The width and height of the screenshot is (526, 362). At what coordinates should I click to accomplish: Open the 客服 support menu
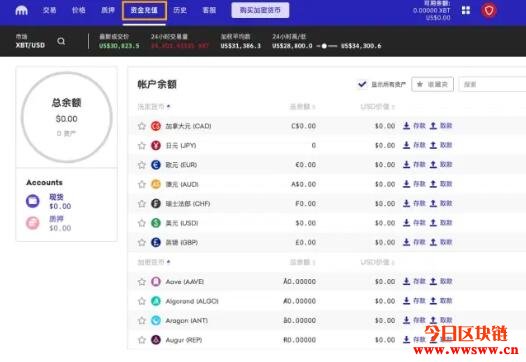click(209, 10)
